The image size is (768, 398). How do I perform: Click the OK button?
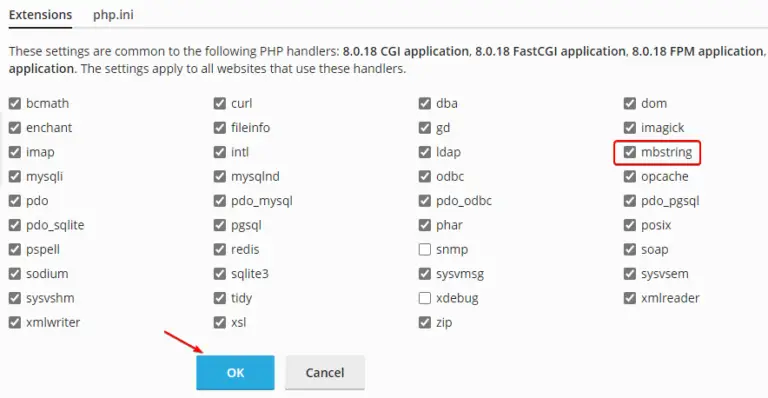235,373
